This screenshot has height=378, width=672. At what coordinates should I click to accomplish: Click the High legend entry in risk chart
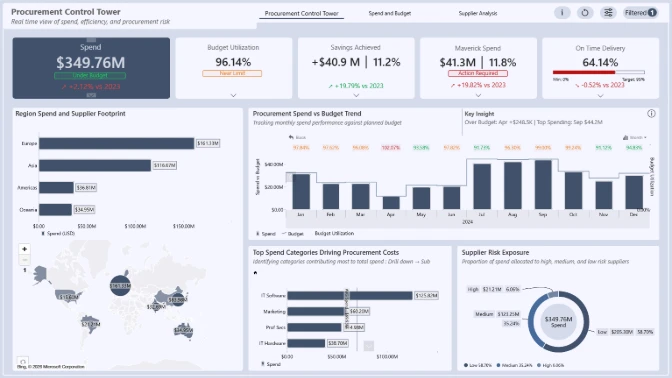pyautogui.click(x=550, y=365)
